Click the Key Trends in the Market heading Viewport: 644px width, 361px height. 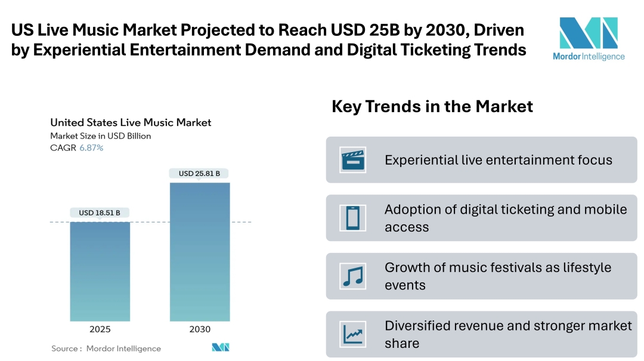(432, 106)
